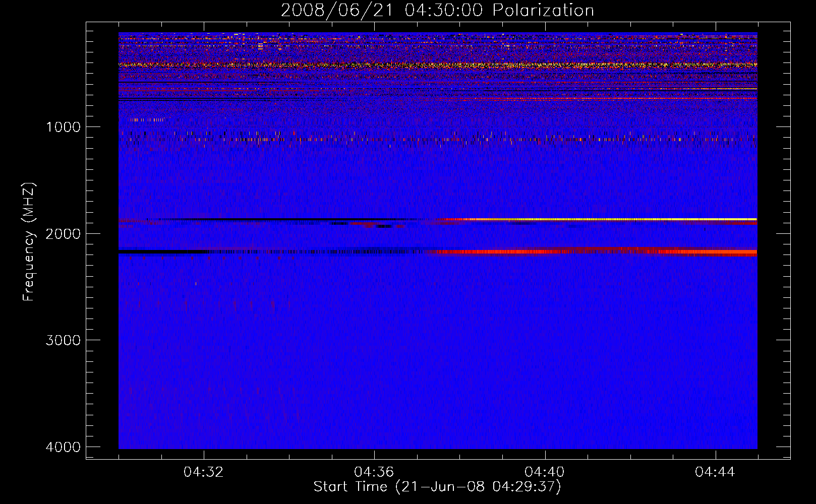
Task: Click the 1000 frequency tick label
Action: tap(63, 127)
